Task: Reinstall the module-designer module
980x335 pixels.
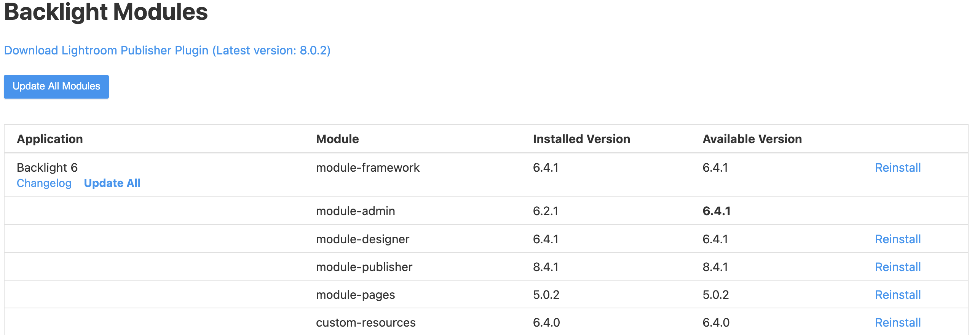Action: (x=898, y=239)
